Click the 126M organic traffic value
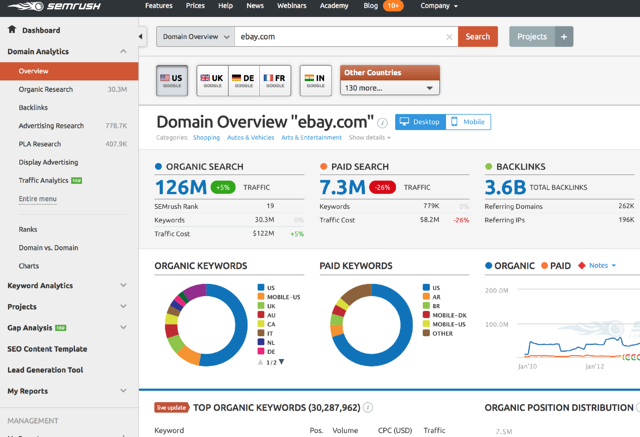Viewport: 640px width, 437px height. pos(181,187)
